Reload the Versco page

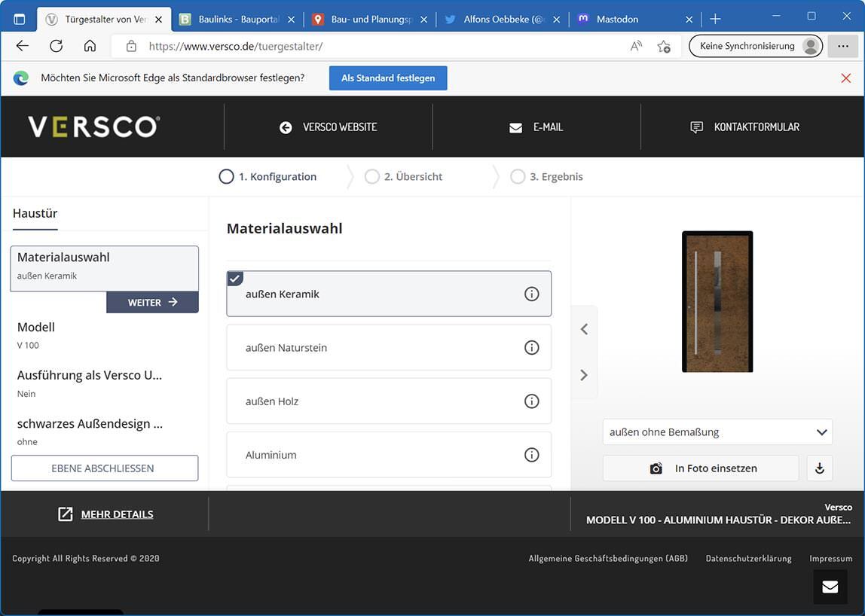(x=57, y=46)
